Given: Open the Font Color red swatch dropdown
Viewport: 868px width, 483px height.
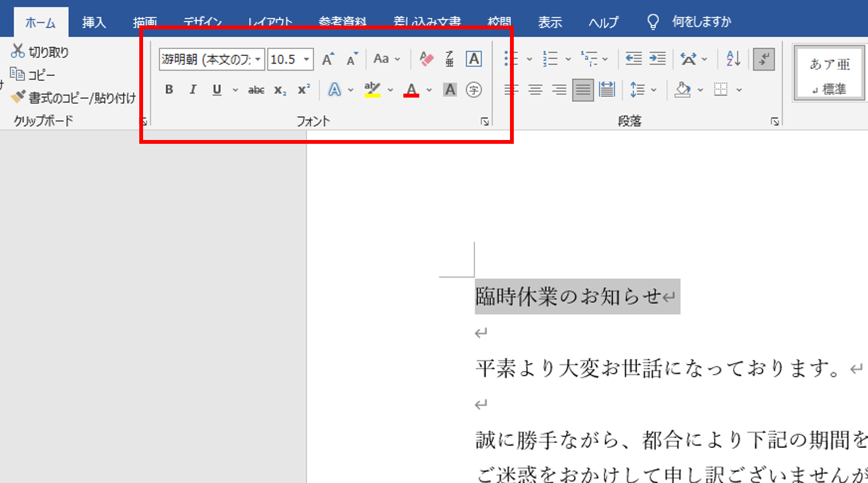Looking at the screenshot, I should 430,89.
